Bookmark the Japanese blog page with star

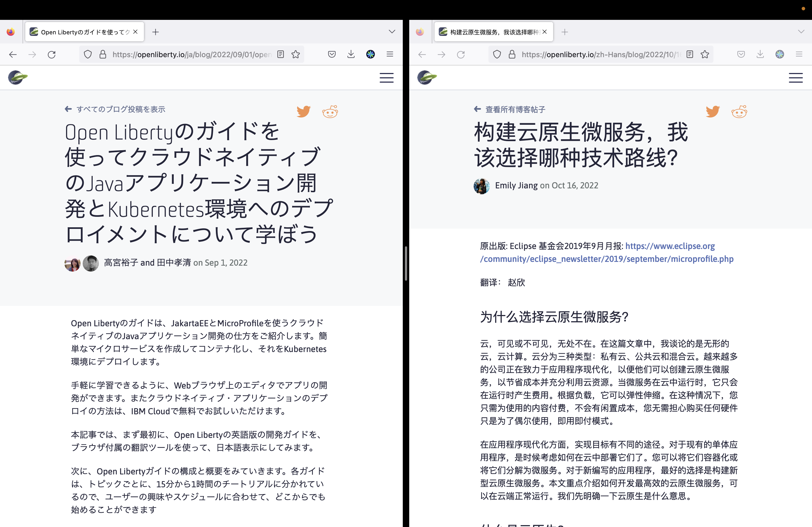pos(295,54)
